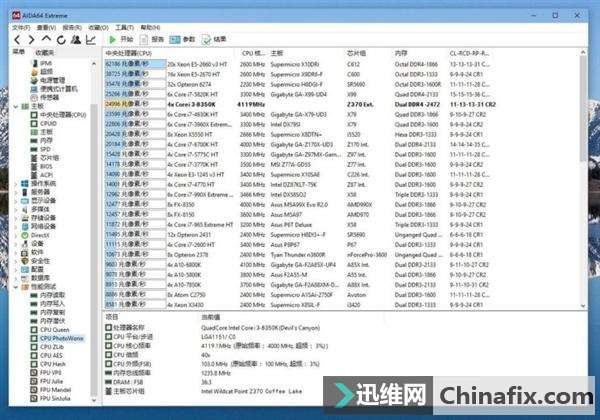Open 中央处理器(CPU) in the sidebar tree
The width and height of the screenshot is (600, 420).
click(63, 115)
